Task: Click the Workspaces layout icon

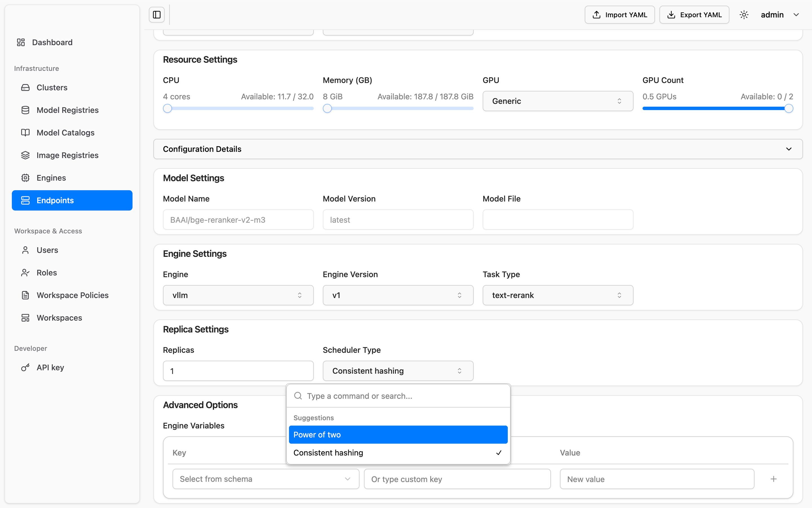Action: pyautogui.click(x=25, y=318)
